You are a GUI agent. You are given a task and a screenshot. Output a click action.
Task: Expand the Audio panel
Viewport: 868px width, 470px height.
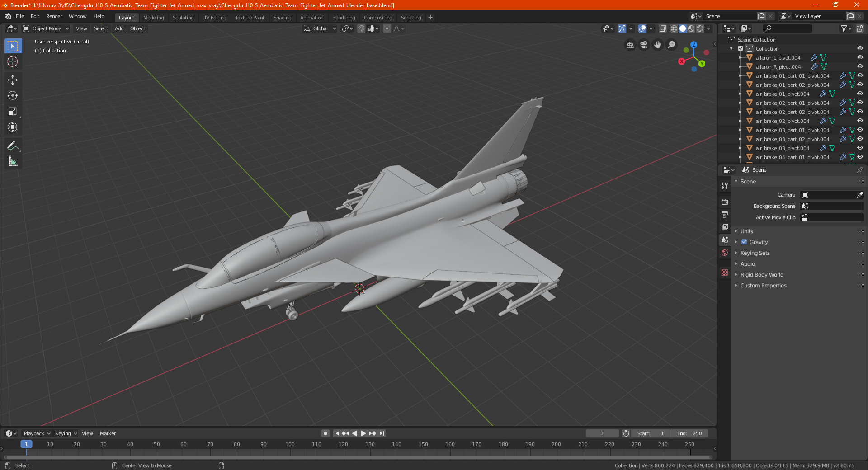[x=747, y=264]
